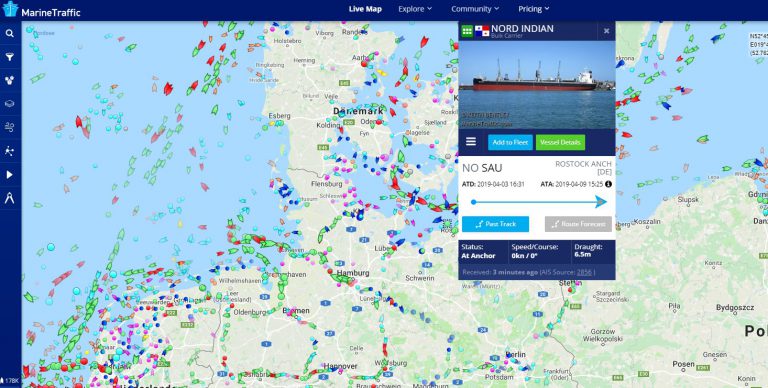
Task: Click the Received 3 minutes ago text
Action: (500, 272)
